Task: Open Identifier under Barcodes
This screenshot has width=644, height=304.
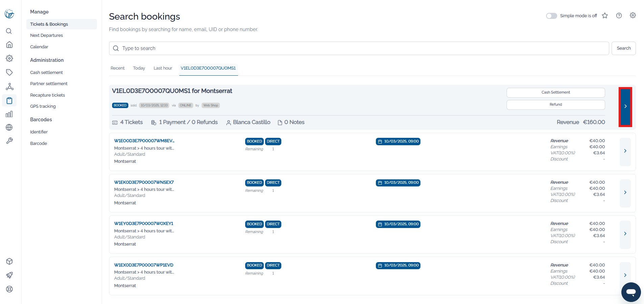Action: (x=39, y=132)
